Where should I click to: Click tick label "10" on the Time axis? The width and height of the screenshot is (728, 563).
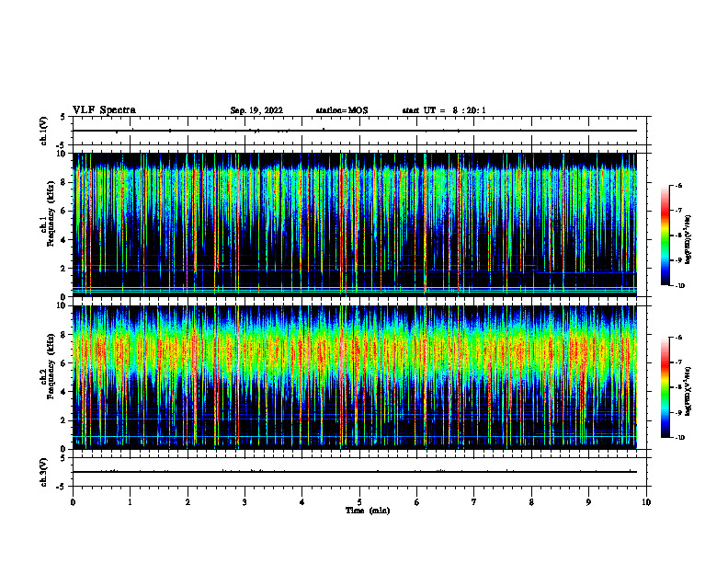tap(646, 502)
